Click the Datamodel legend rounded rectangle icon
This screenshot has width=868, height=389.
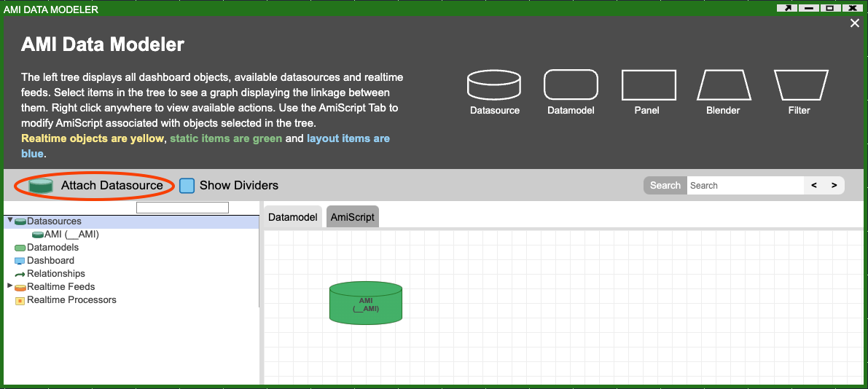pyautogui.click(x=571, y=85)
